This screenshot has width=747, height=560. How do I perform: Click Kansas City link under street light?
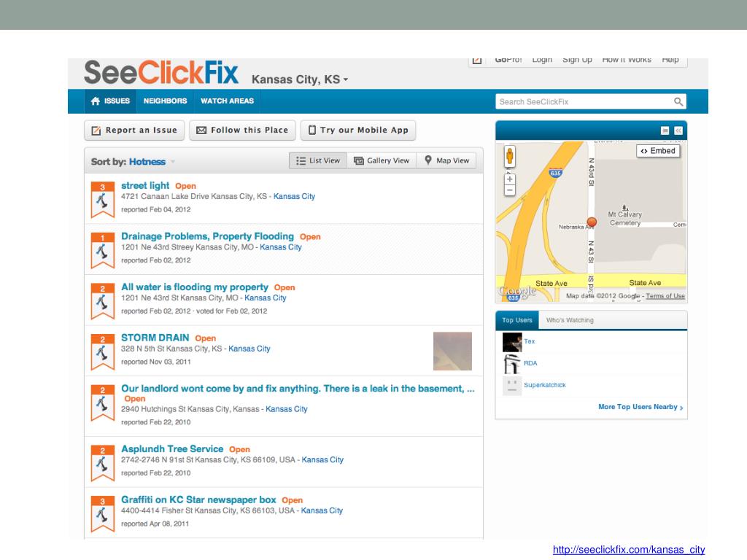pos(294,196)
